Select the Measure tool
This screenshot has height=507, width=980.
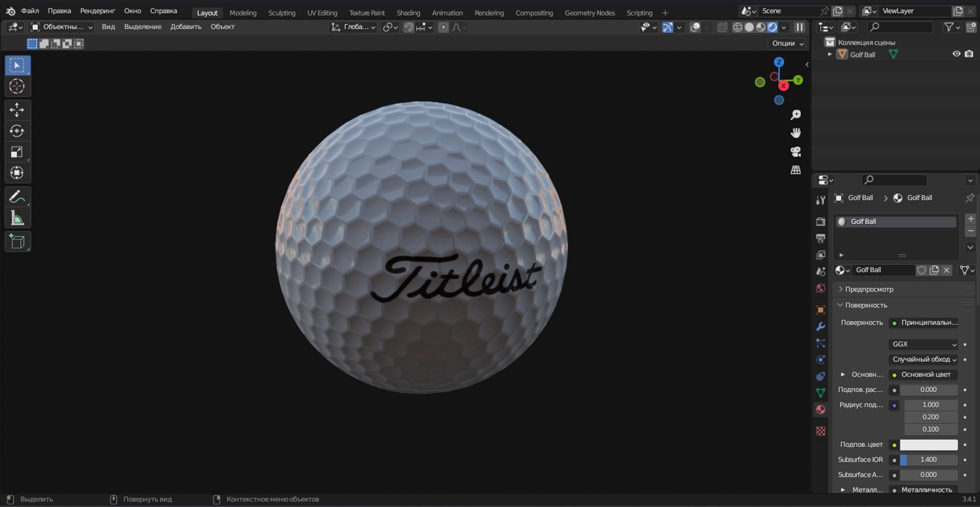coord(17,218)
